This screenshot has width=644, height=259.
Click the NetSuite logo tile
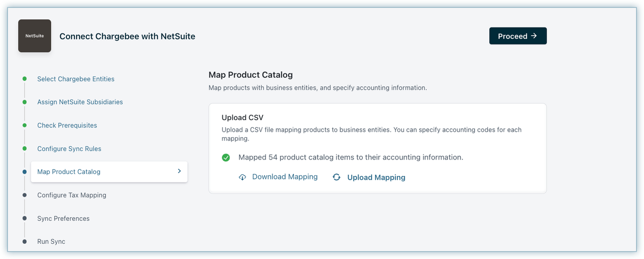[35, 36]
